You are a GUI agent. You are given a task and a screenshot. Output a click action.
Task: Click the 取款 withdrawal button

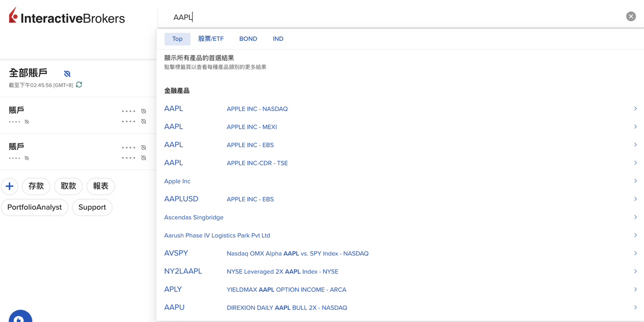[x=68, y=186]
